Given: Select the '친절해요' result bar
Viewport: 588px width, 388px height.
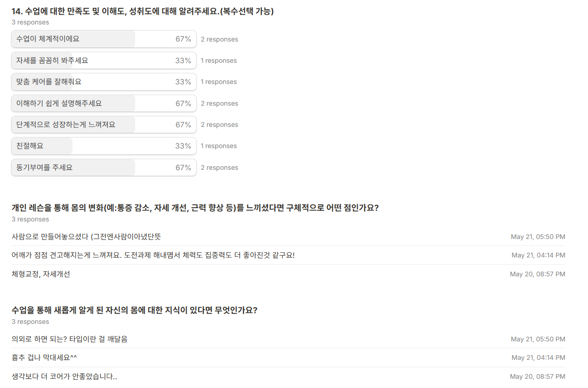Looking at the screenshot, I should tap(103, 146).
